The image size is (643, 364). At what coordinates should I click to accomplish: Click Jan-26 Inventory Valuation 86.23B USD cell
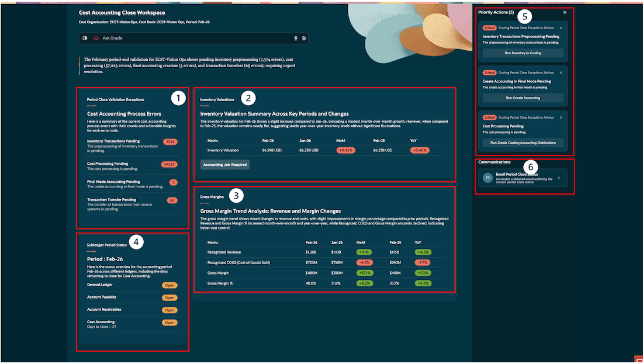click(309, 150)
